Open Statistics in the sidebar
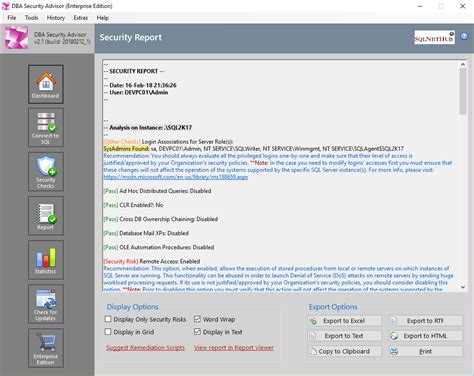The height and width of the screenshot is (376, 474). (x=46, y=260)
